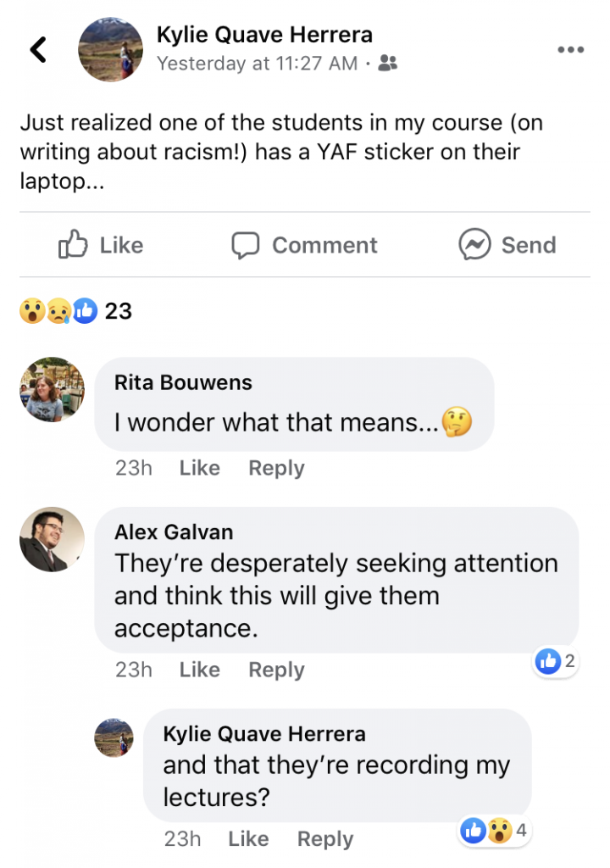Reply to Alex Galvan's comment
This screenshot has width=610, height=868.
pos(276,670)
